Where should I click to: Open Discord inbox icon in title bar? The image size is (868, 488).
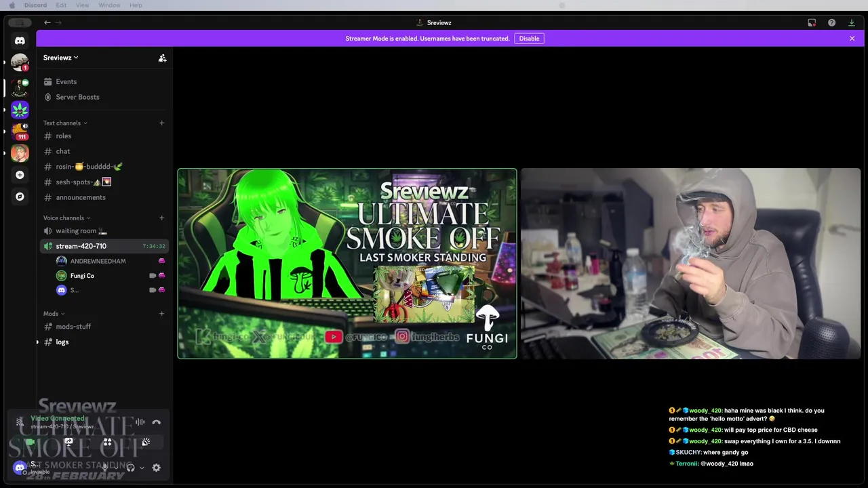pos(812,22)
